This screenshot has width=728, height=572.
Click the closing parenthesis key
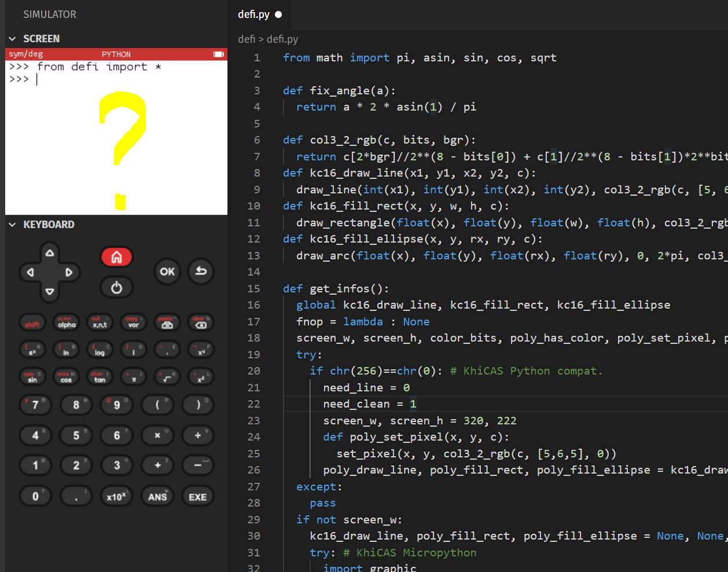(198, 404)
